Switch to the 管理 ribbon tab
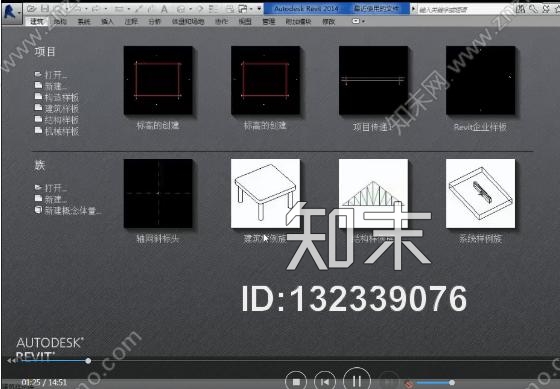The width and height of the screenshot is (560, 389). click(x=269, y=21)
